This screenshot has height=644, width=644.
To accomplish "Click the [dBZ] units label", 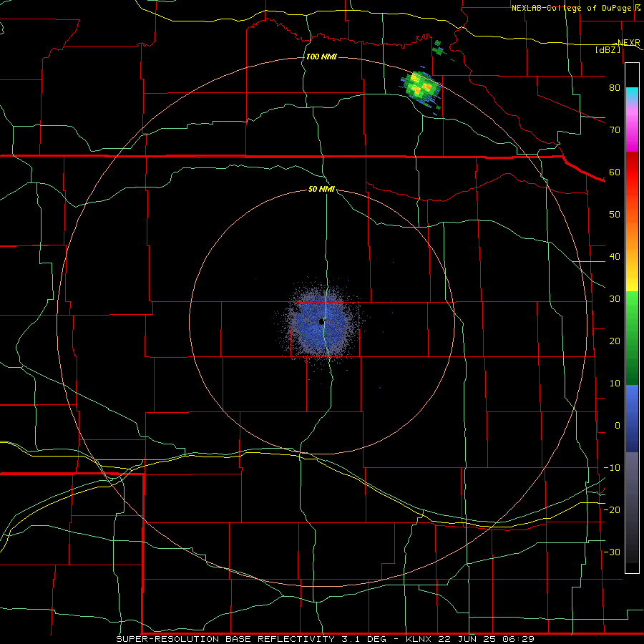I will (x=608, y=49).
